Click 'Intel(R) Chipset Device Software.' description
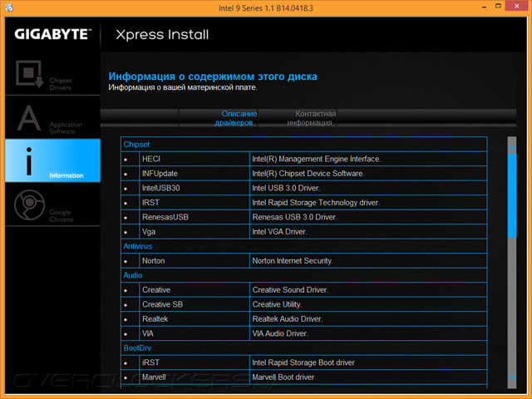The height and width of the screenshot is (399, 532). click(x=308, y=174)
